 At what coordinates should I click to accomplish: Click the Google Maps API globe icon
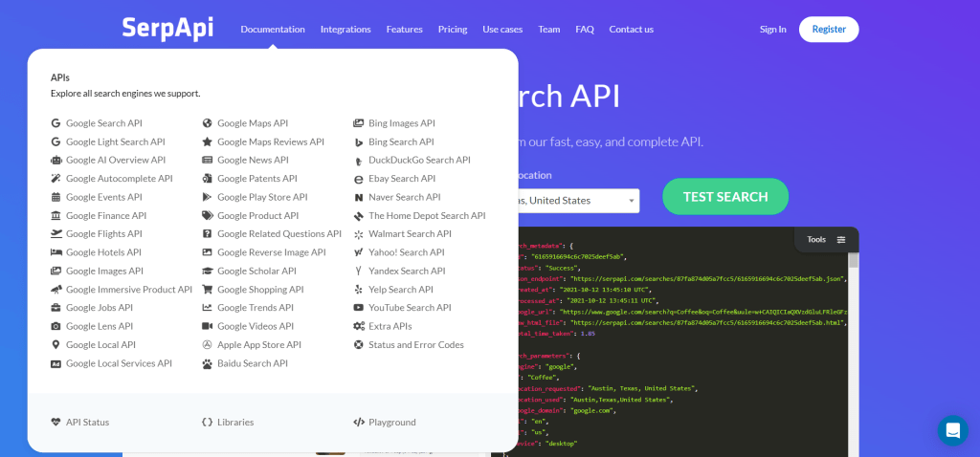[208, 123]
